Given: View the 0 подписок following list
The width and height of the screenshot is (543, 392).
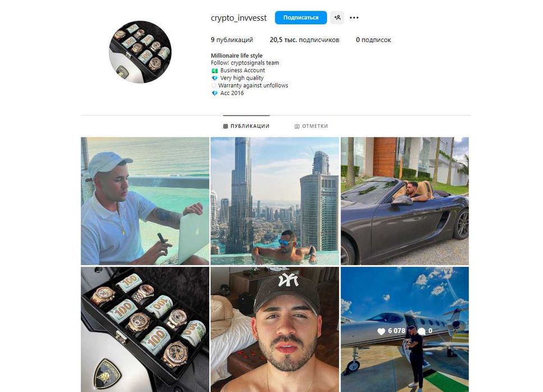Looking at the screenshot, I should pyautogui.click(x=374, y=40).
